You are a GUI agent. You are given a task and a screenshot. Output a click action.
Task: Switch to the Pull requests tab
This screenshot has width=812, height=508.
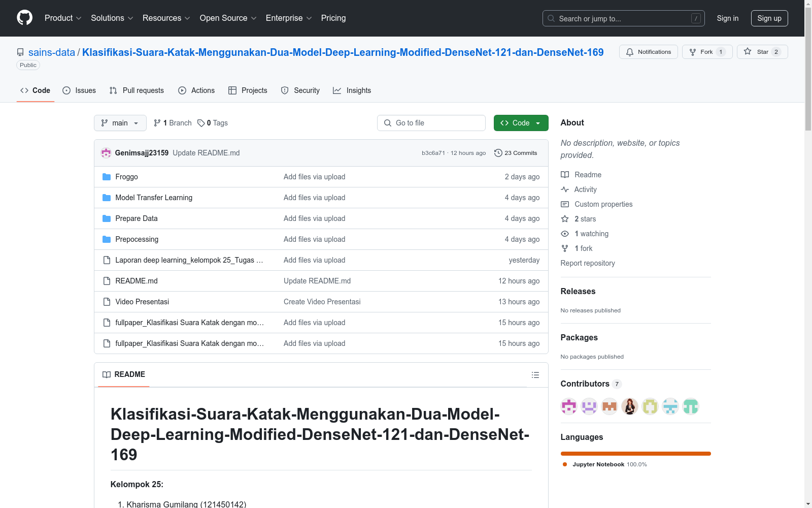click(137, 90)
